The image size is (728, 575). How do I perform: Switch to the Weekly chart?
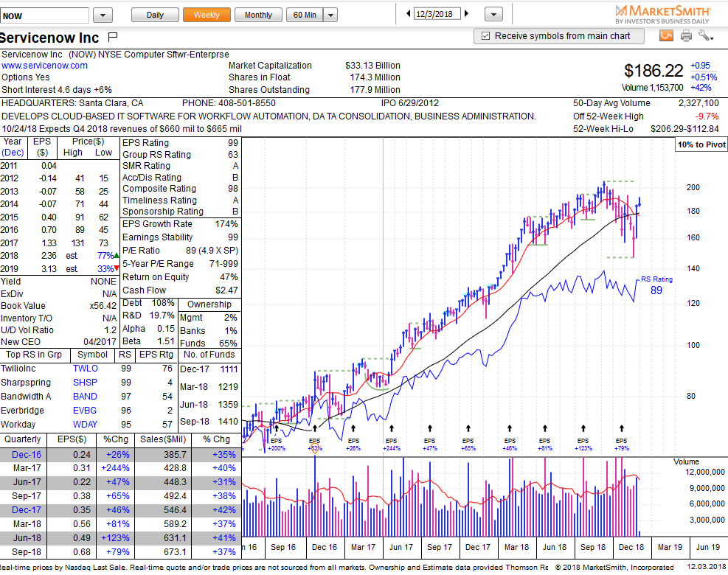[x=207, y=15]
